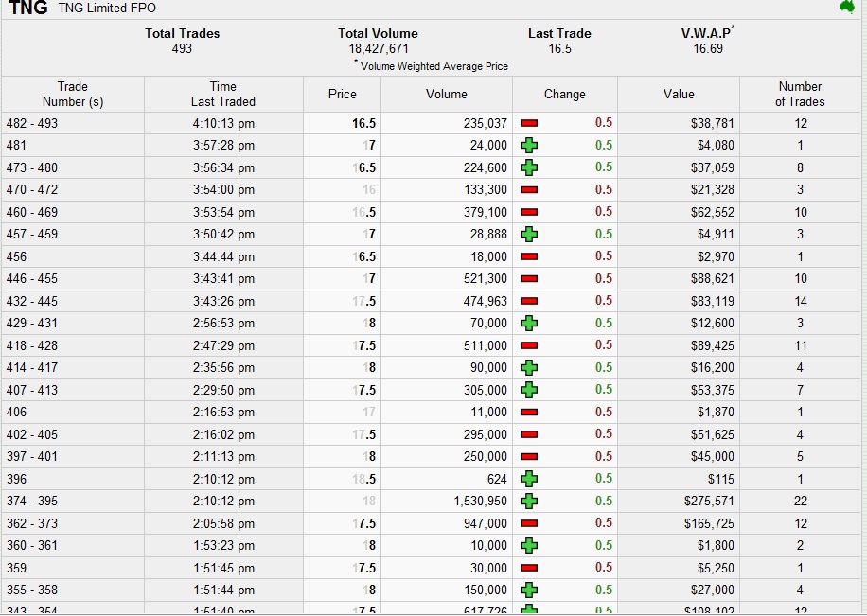Click green plus icon for trades 429 - 431
The height and width of the screenshot is (616, 867).
tap(529, 323)
